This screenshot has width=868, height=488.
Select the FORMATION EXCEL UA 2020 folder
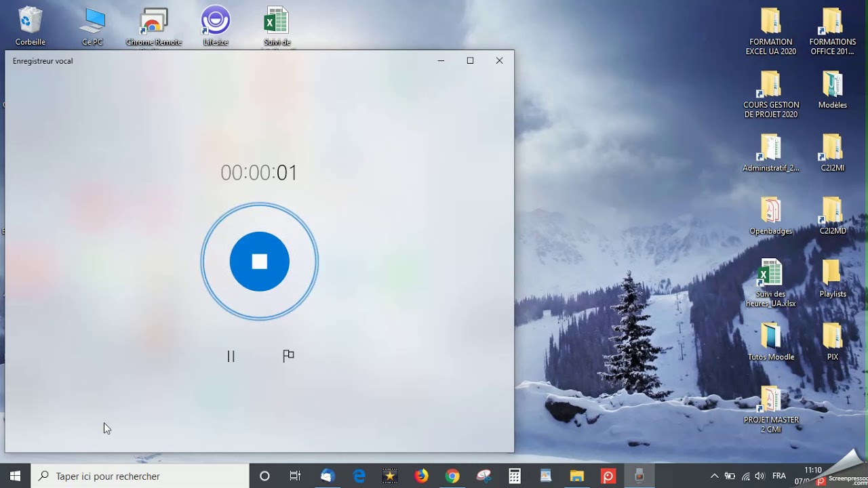click(x=771, y=31)
